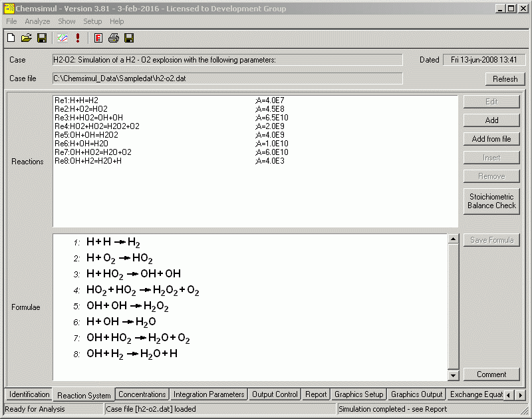The width and height of the screenshot is (532, 419).
Task: Click formula 4: HO2 + HO2 → H2O2 + O2
Action: [143, 291]
